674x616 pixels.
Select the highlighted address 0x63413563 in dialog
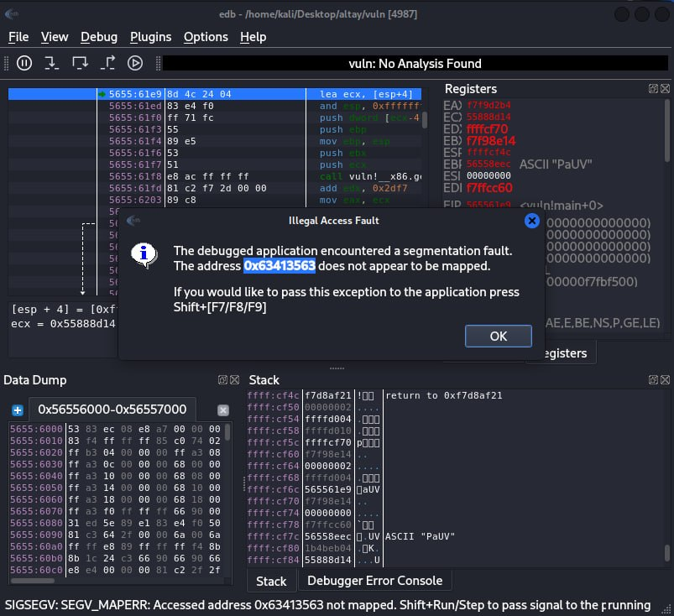pyautogui.click(x=280, y=266)
